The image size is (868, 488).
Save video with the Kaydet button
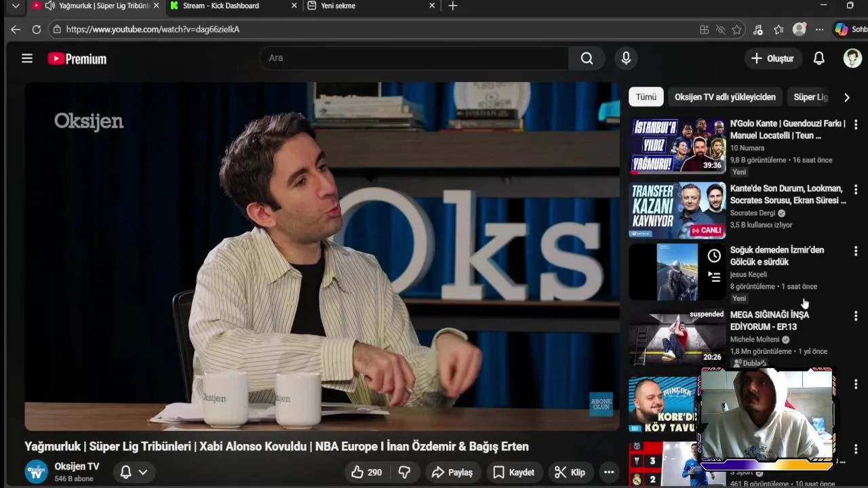point(513,472)
